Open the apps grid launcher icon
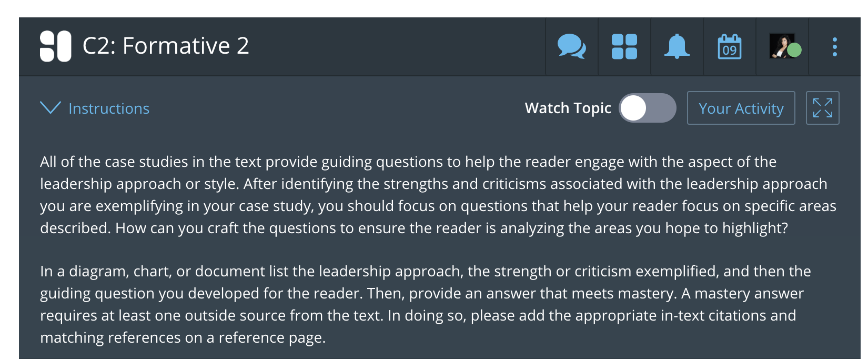 [x=624, y=47]
